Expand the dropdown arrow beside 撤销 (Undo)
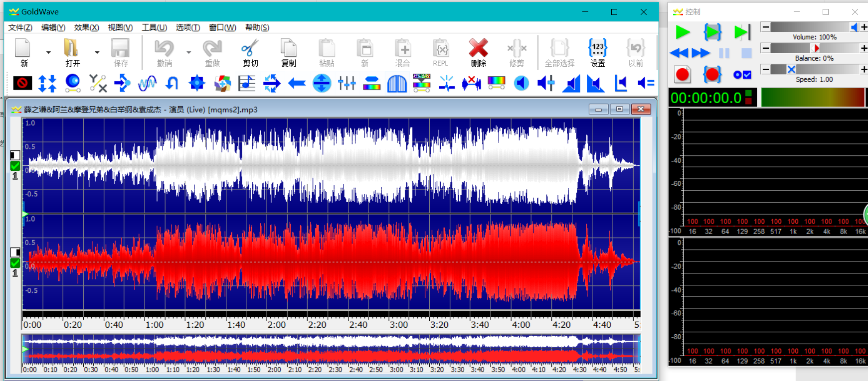Screen dimensions: 868x381 (x=188, y=52)
